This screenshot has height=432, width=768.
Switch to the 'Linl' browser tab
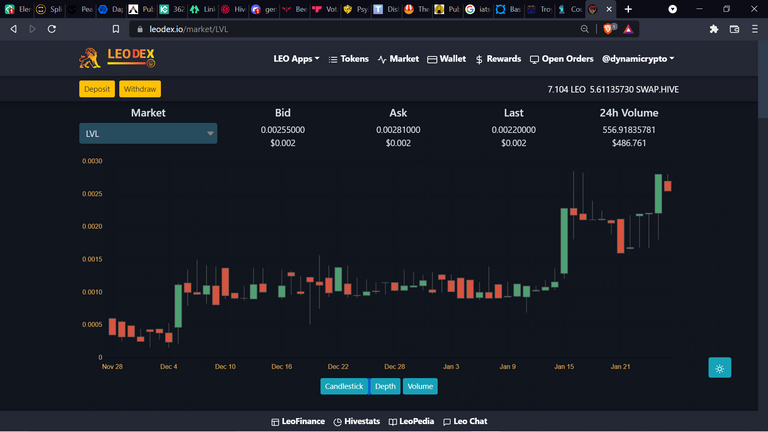202,9
